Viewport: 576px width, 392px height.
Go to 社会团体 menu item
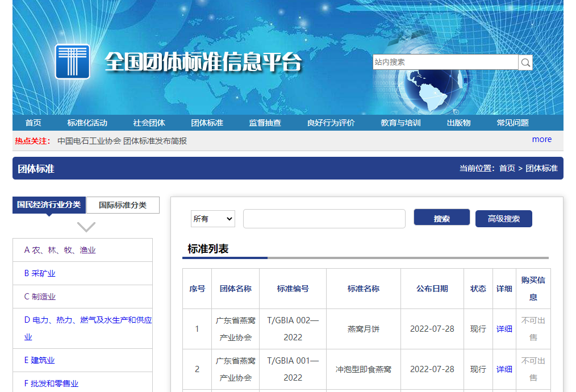(x=149, y=123)
